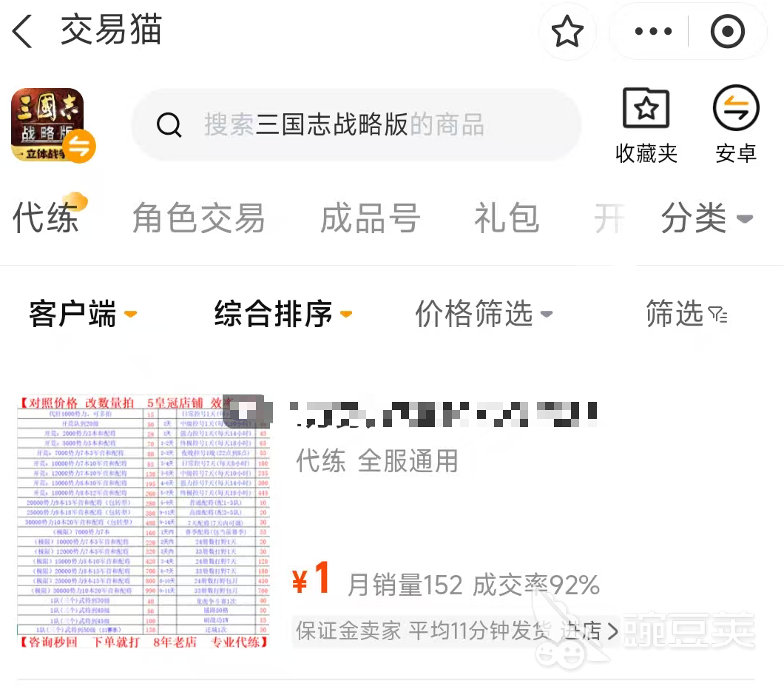Open the 成品号 tab
Screen dimensions: 784x692
tap(370, 218)
